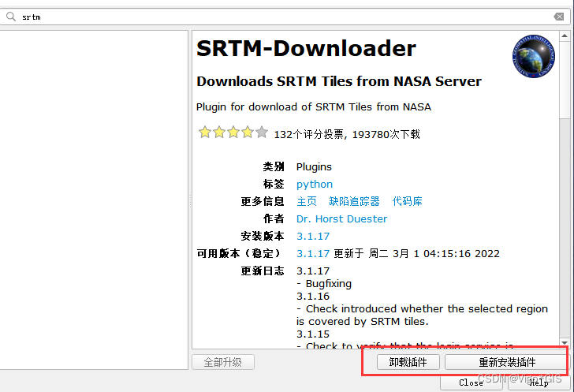Click the 类别 value 'Plugins'
The height and width of the screenshot is (392, 574).
tap(314, 167)
